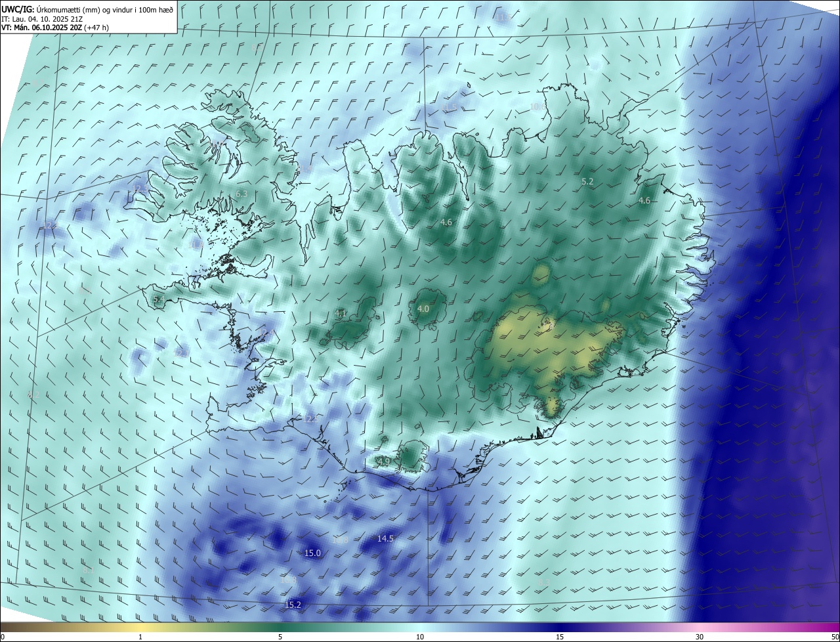Click the 6.3 label in the Westfjords
This screenshot has width=840, height=642.
point(241,194)
